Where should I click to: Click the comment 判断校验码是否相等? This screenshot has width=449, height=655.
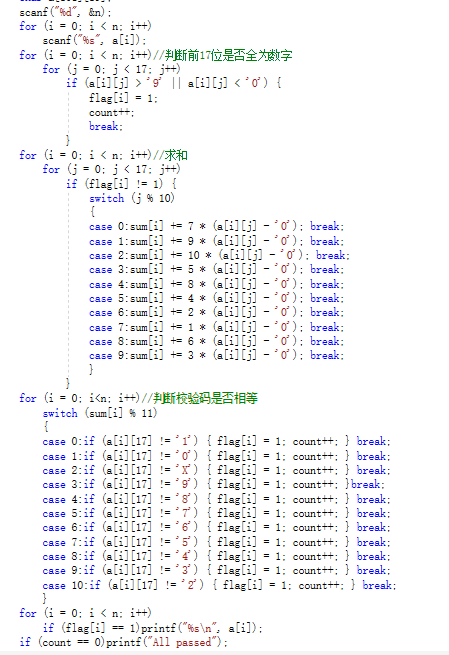(199, 399)
